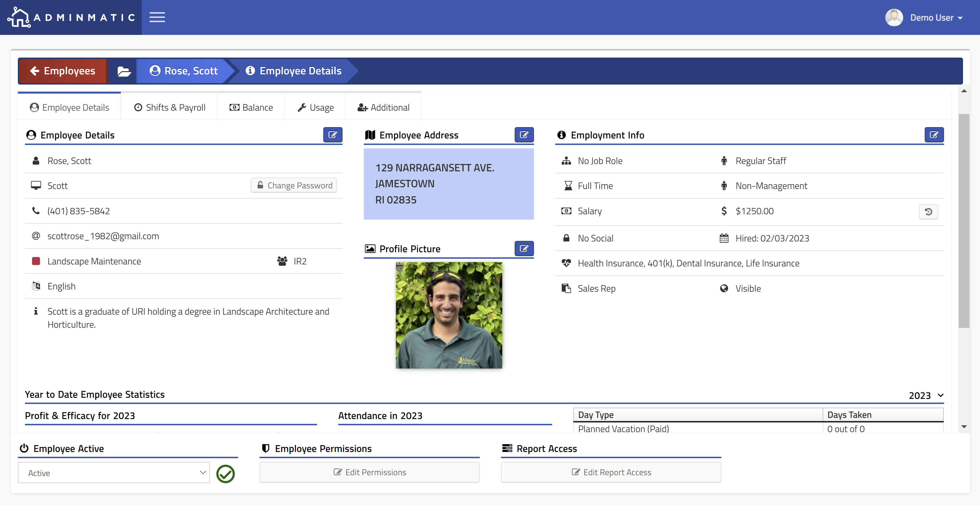Switch to the Employee Details tab
Viewport: 980px width, 505px height.
(x=69, y=107)
